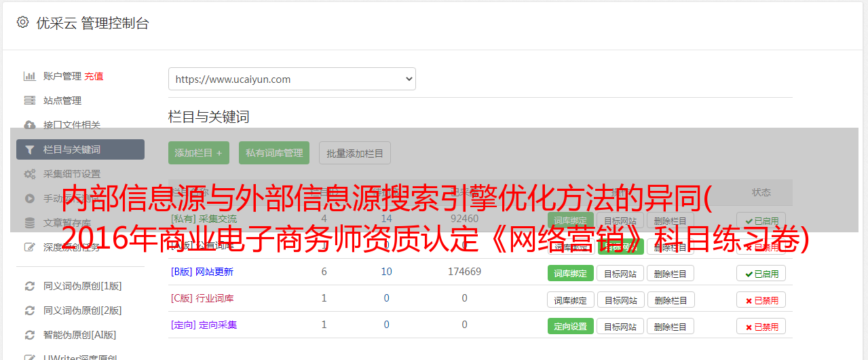Open the [定向] 定向采集 column link

point(204,325)
